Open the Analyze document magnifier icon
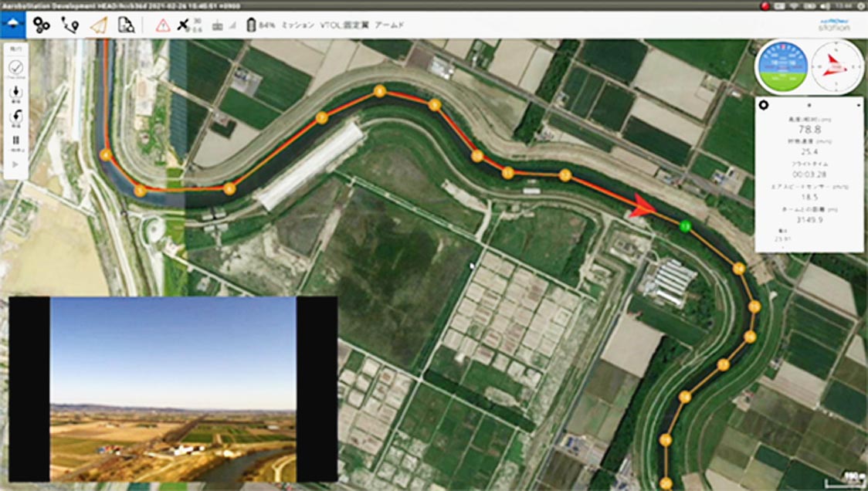868x491 pixels. (126, 25)
